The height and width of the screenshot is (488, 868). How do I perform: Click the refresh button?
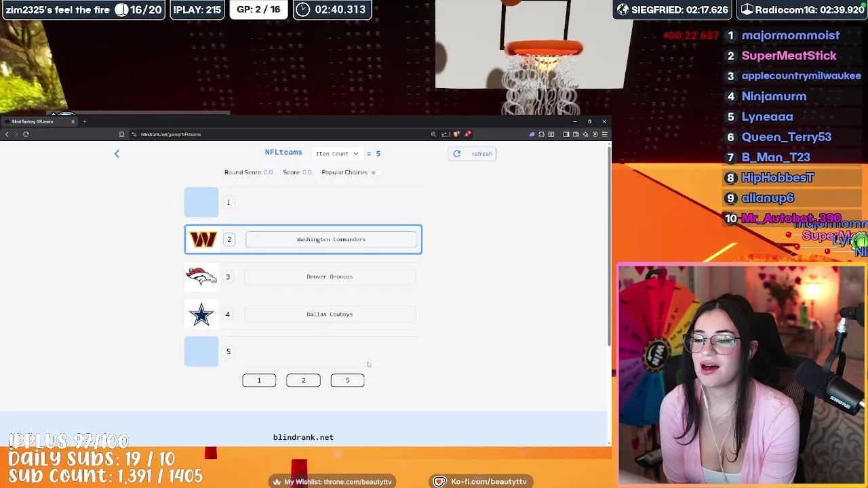pyautogui.click(x=472, y=154)
